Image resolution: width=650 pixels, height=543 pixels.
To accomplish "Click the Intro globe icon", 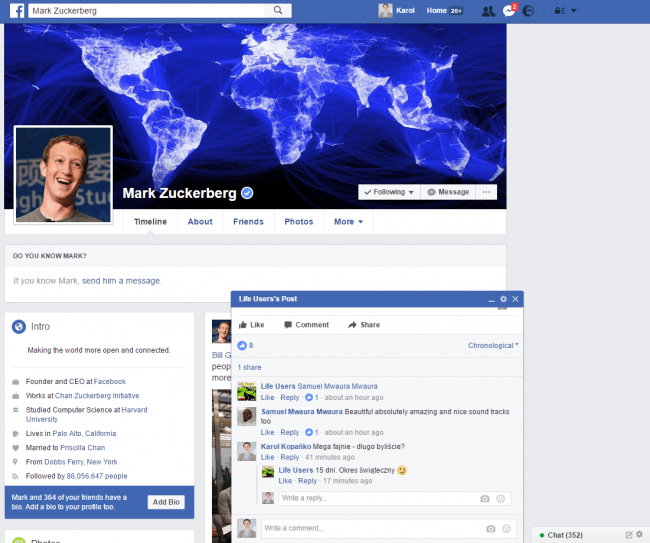I will (19, 327).
